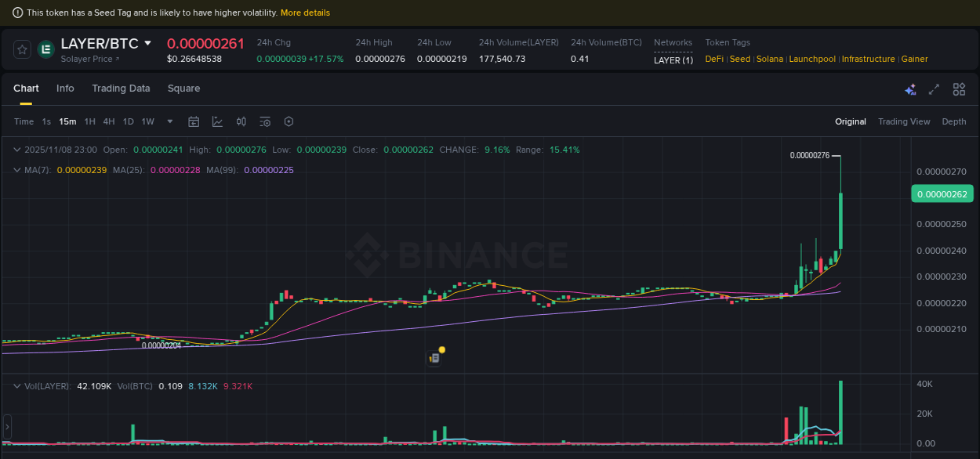Collapse the OHLC data row chevron
The image size is (980, 459).
[x=16, y=149]
